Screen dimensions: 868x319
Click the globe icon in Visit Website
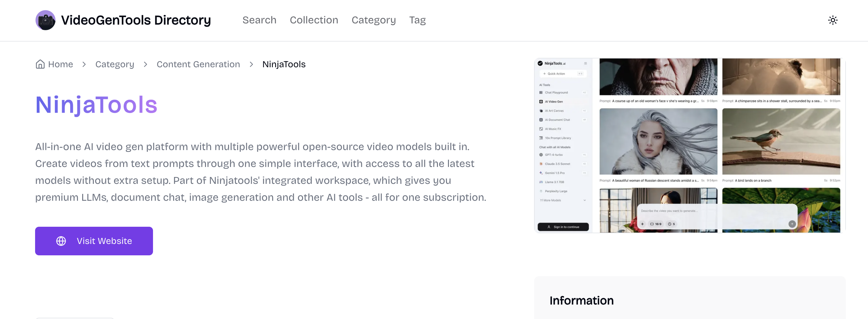click(61, 241)
